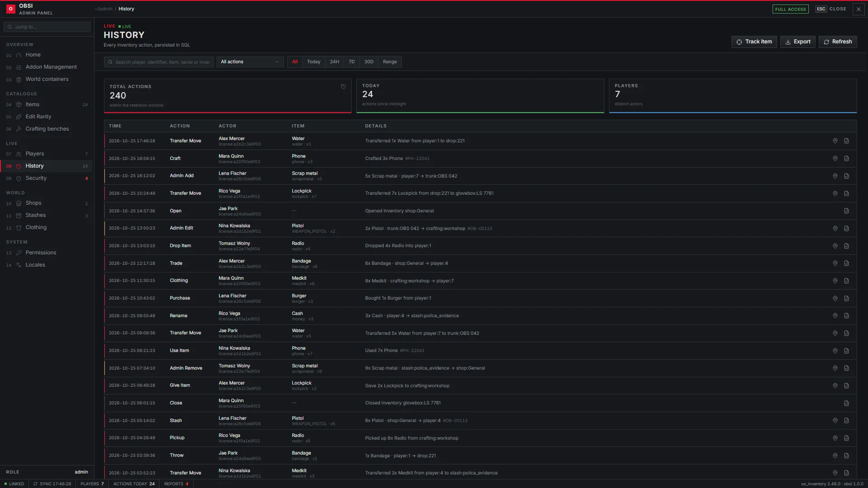Switch time filter to 24H

tap(335, 62)
